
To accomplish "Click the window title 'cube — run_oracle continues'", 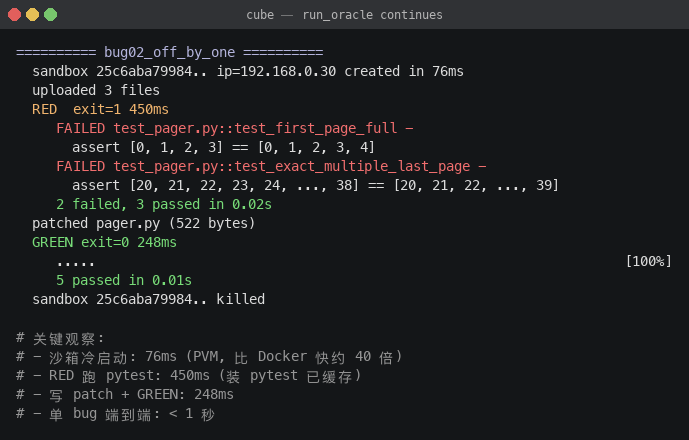I will tap(344, 15).
